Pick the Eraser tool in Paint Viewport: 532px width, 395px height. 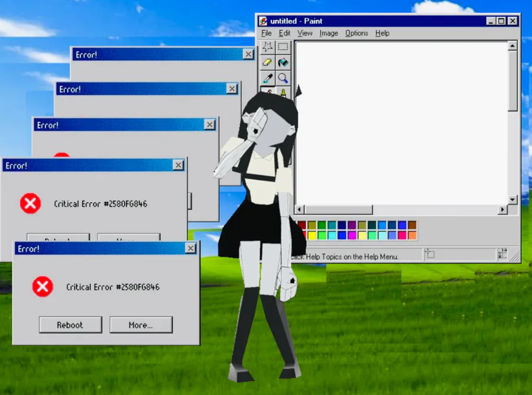point(267,63)
